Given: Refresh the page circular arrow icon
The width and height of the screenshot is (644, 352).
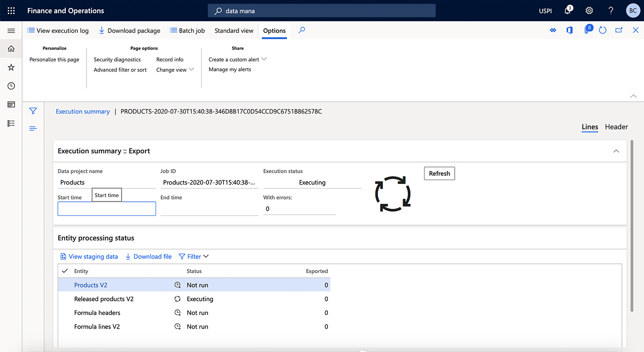Looking at the screenshot, I should pos(603,30).
